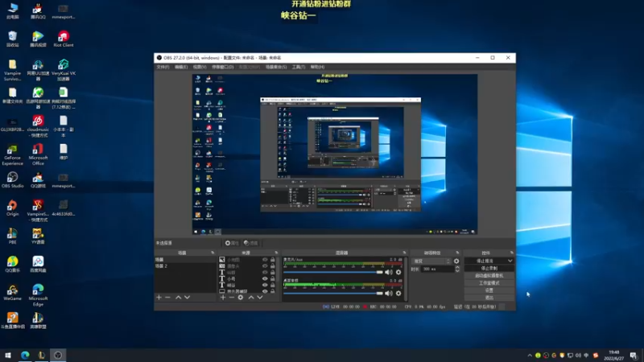
Task: Open source properties gear in Sources toolbar
Action: 240,297
